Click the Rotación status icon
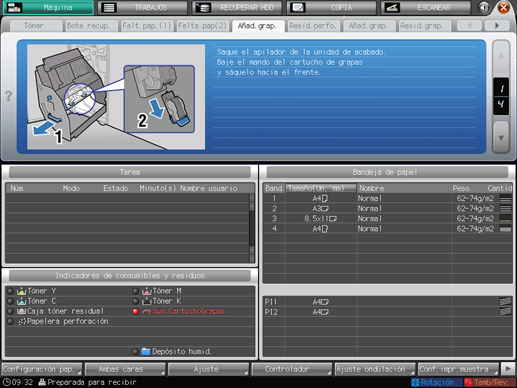 pyautogui.click(x=415, y=382)
